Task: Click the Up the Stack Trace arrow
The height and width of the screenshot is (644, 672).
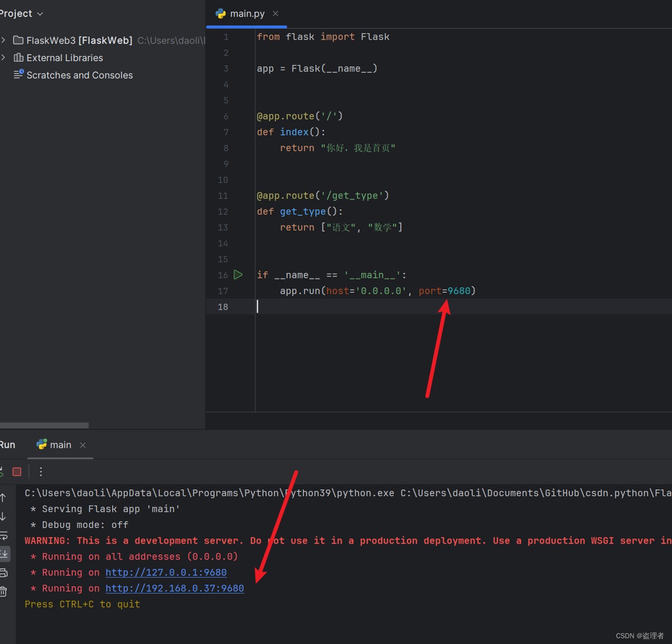Action: click(3, 497)
